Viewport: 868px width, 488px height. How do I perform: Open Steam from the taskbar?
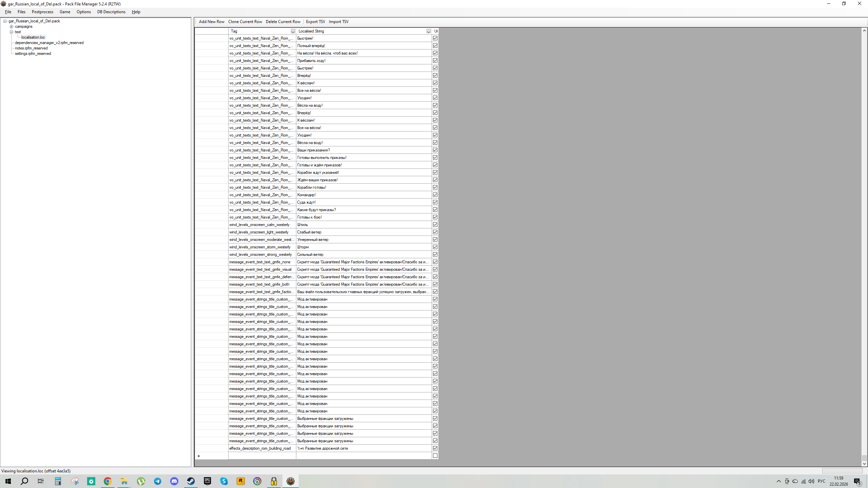coord(191,481)
